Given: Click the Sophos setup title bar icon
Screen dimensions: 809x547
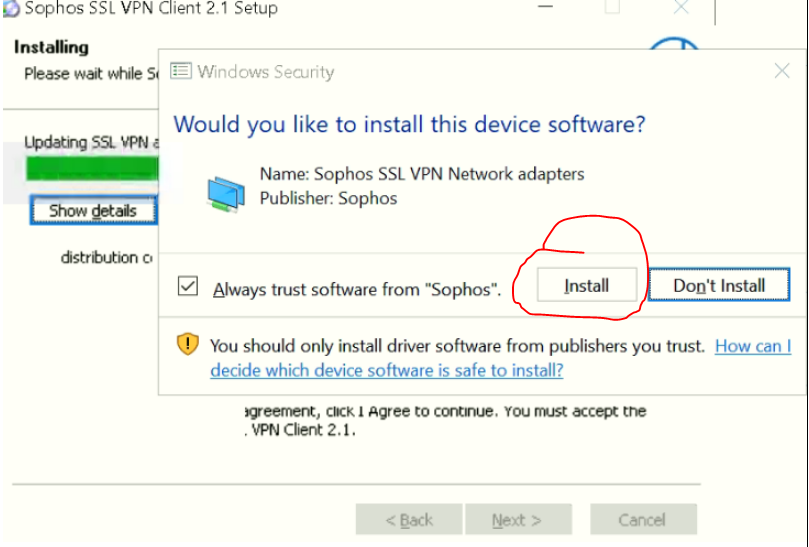Looking at the screenshot, I should coord(10,8).
